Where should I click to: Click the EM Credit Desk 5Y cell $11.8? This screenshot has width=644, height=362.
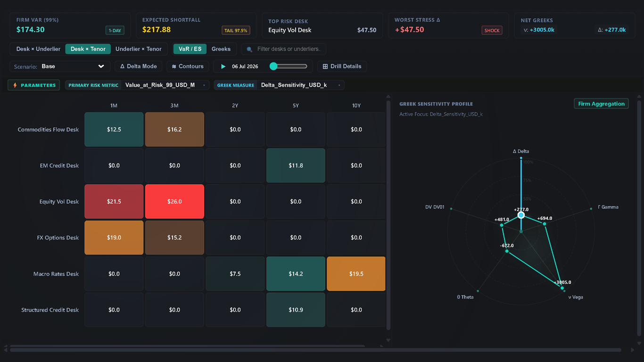(x=296, y=165)
